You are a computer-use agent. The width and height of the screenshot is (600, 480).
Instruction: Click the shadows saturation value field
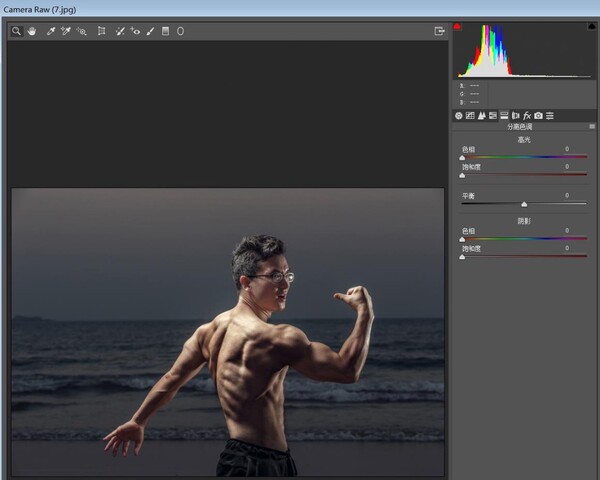[x=567, y=248]
